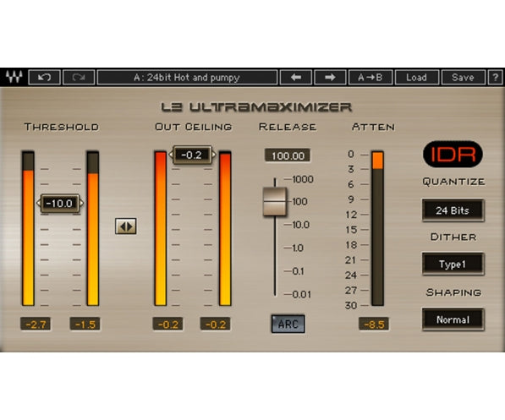The height and width of the screenshot is (420, 505).
Task: Open the Save preset menu
Action: tap(464, 77)
